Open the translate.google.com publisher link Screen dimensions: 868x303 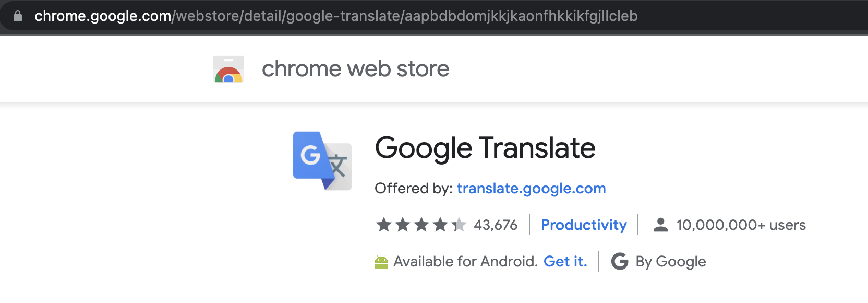(531, 188)
